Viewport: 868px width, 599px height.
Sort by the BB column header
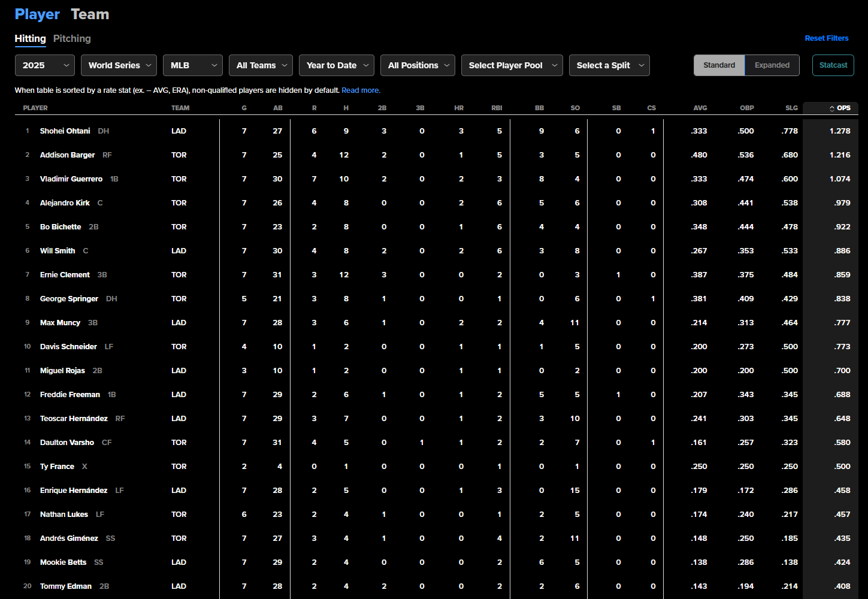point(540,108)
